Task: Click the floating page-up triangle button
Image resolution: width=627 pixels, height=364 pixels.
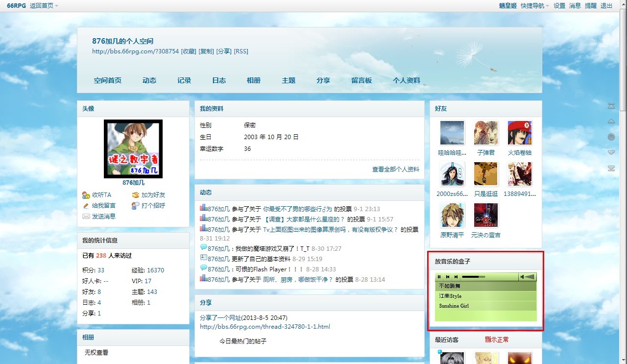Action: 611,121
